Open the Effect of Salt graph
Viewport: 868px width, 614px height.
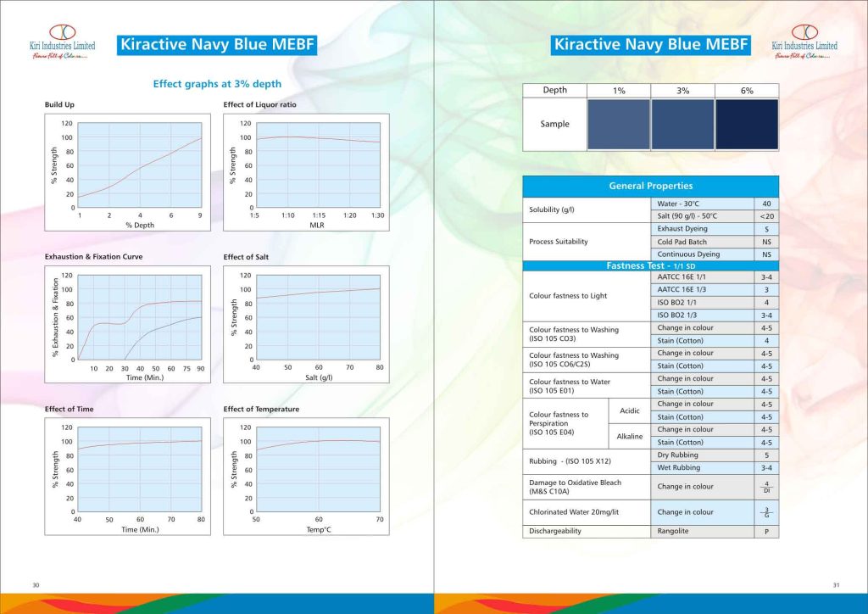306,325
